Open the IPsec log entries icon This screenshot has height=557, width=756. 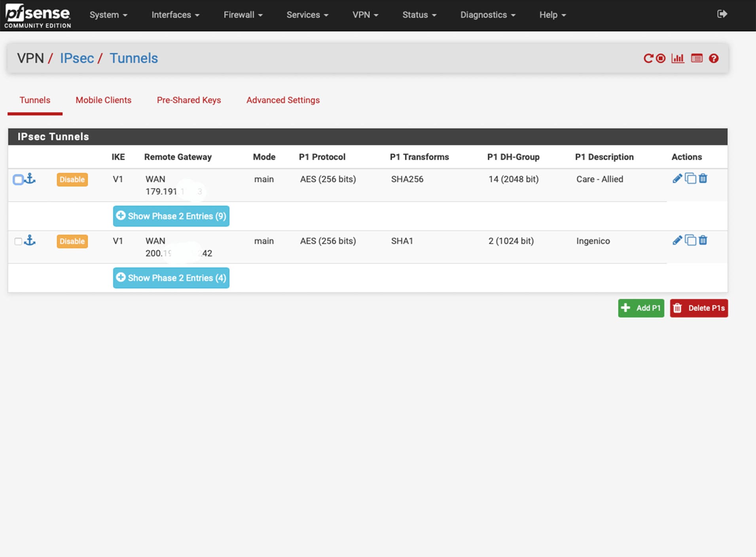(x=697, y=59)
